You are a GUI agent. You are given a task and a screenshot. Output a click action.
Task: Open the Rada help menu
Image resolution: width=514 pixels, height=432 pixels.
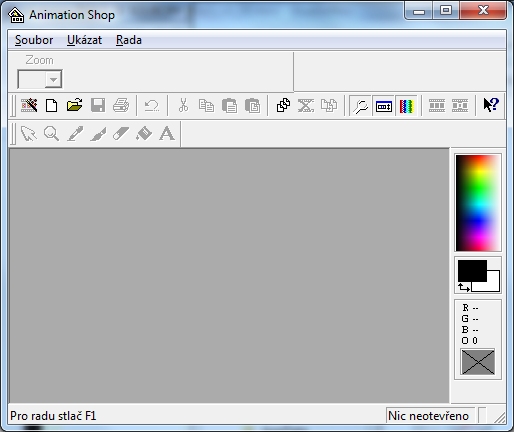tap(129, 40)
